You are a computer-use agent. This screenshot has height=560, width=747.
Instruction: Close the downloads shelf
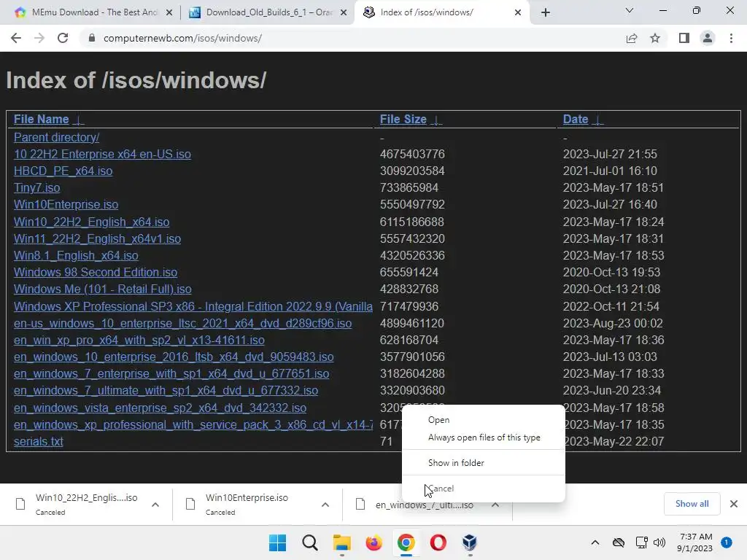pos(734,504)
